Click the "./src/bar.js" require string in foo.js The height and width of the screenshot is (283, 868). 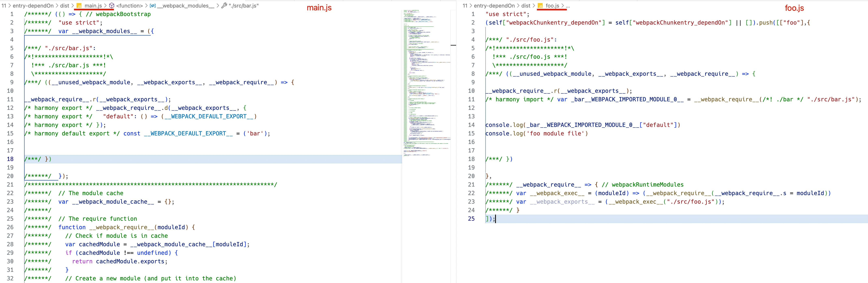[x=831, y=99]
